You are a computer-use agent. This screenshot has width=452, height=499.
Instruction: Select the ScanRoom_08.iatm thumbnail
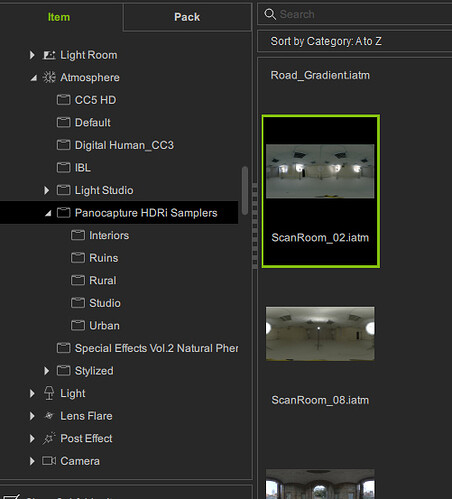tap(320, 333)
